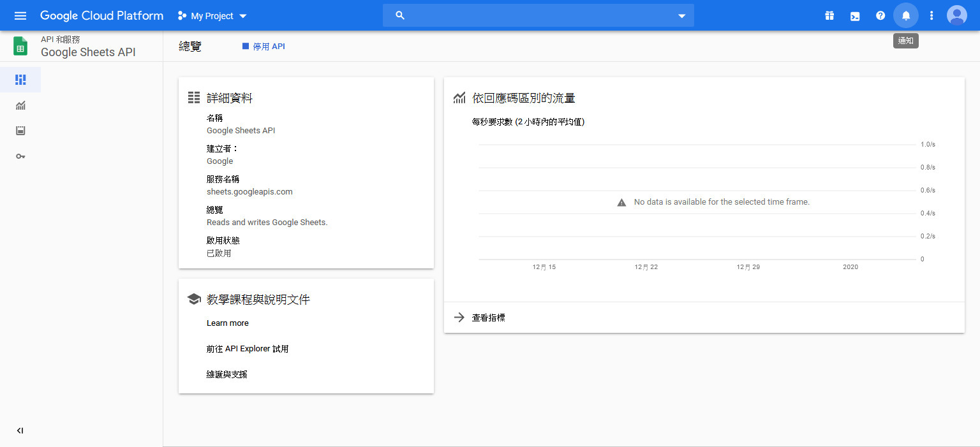Click the 已啟用 status text
Screen dimensions: 980x447
tap(219, 253)
